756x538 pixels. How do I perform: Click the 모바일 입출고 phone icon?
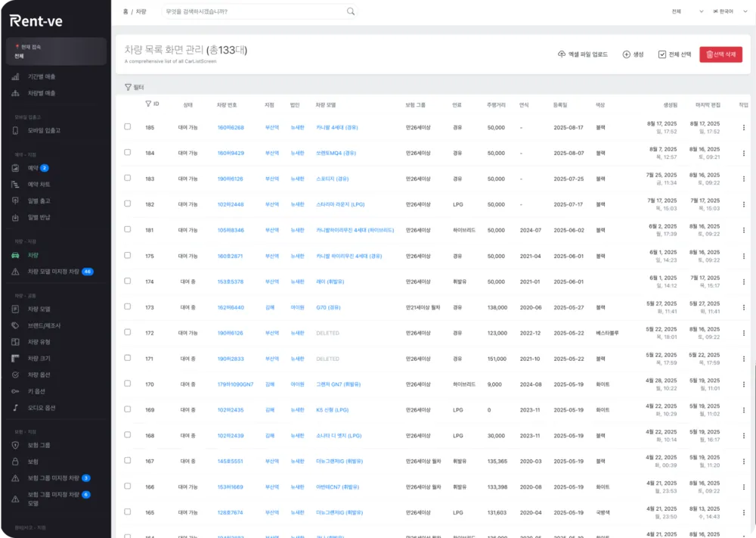coord(15,130)
